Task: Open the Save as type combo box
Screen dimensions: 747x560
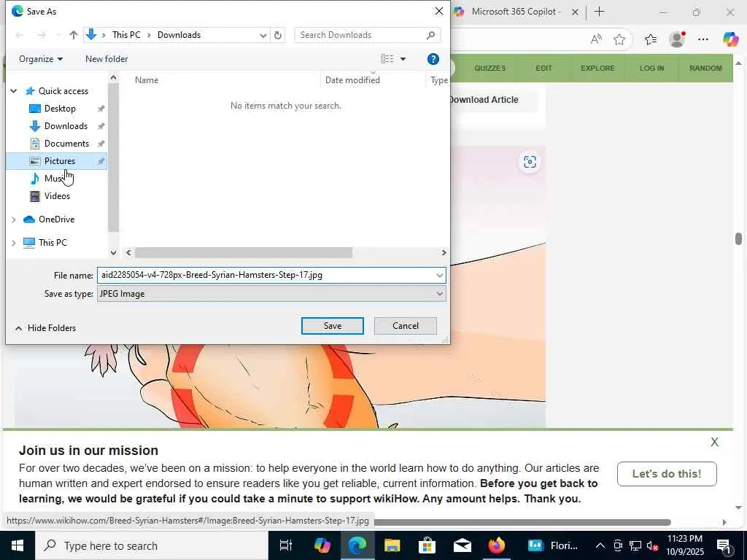Action: click(271, 294)
